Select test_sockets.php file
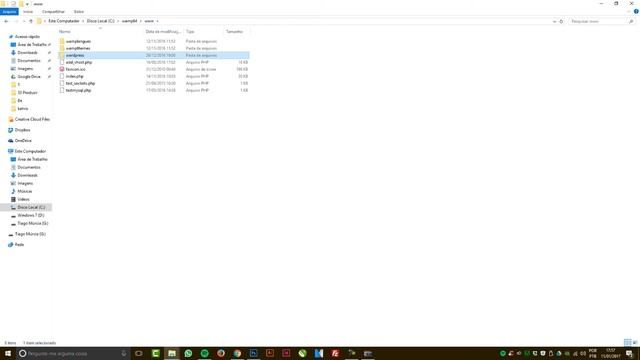The image size is (640, 360). [x=80, y=83]
